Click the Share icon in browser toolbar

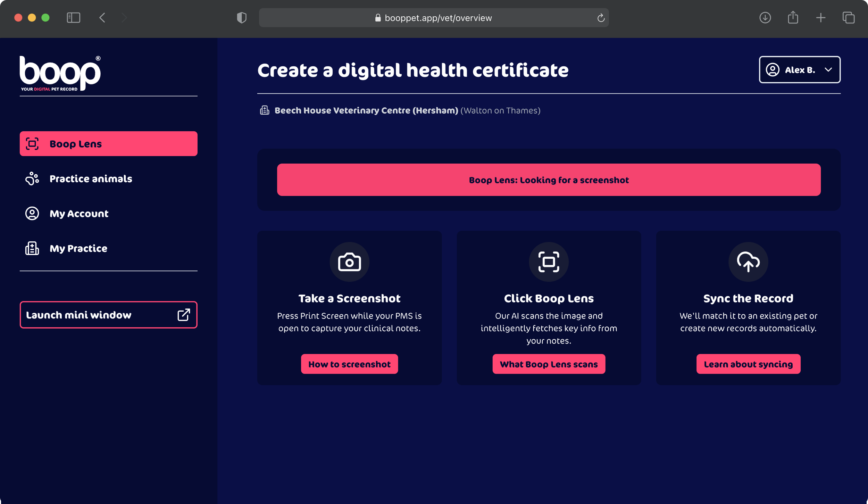point(793,18)
